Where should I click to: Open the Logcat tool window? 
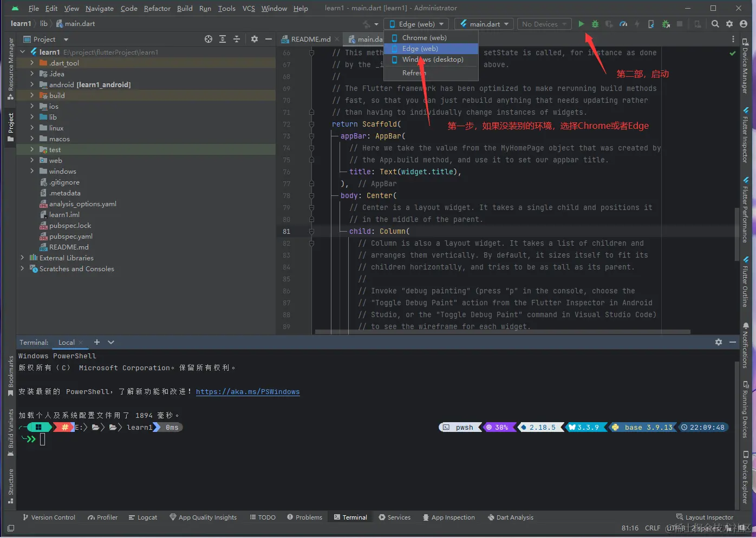click(143, 517)
